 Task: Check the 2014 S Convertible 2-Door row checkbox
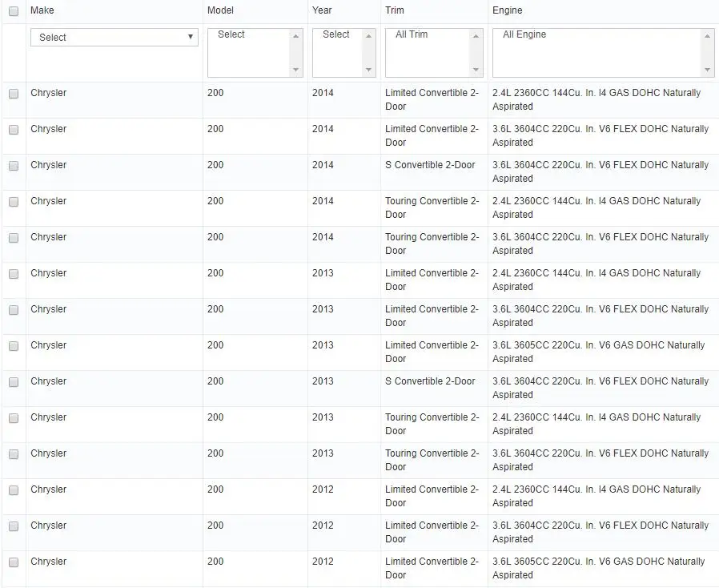click(14, 166)
